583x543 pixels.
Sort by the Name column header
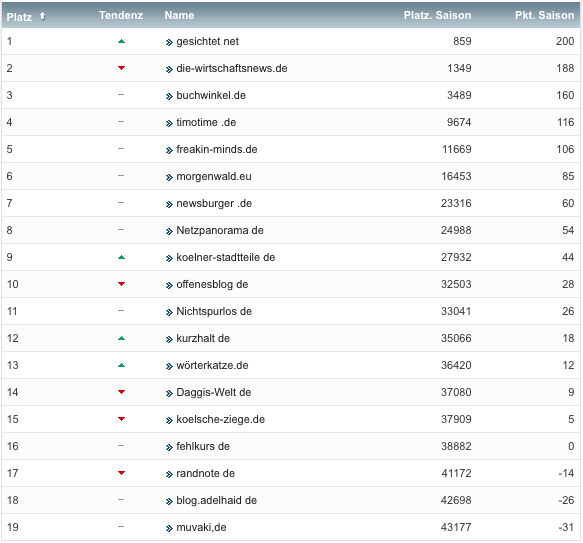[179, 15]
